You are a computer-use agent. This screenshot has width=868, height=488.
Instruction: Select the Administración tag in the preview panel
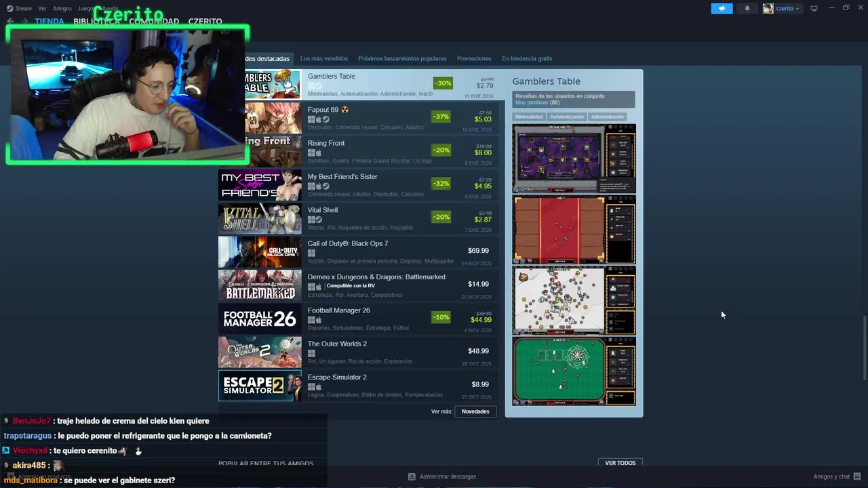pyautogui.click(x=607, y=117)
